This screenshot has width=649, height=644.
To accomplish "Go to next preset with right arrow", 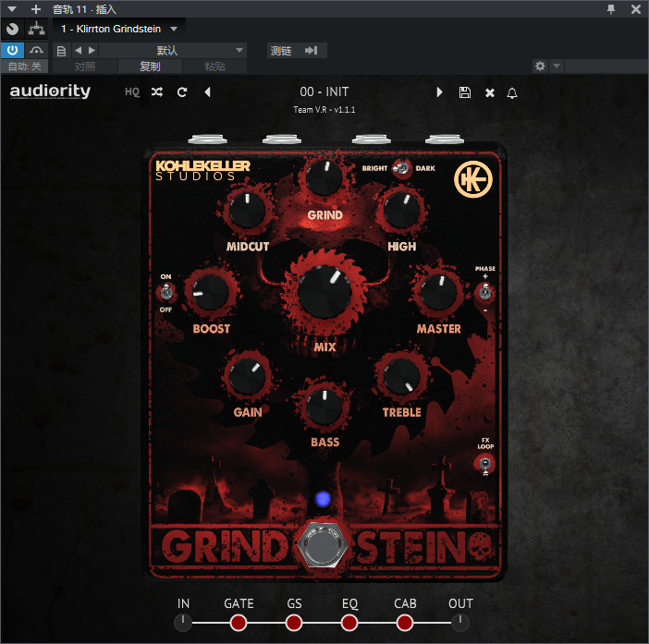I will (x=439, y=91).
